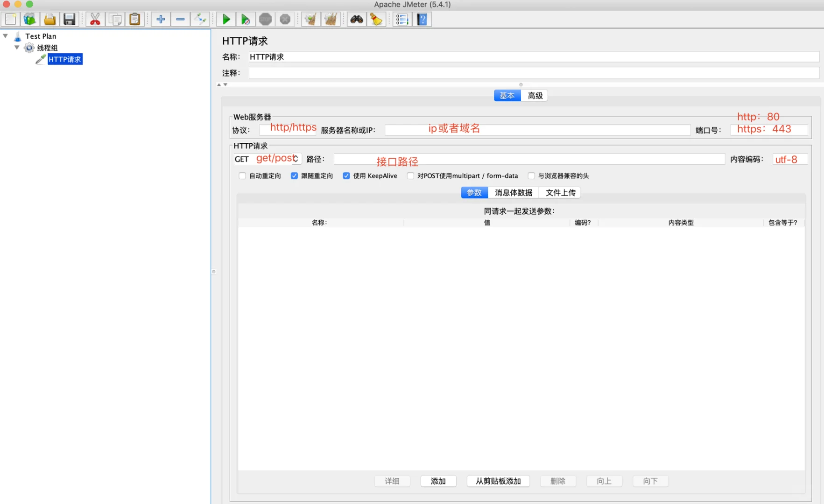Switch to the 基本 tab
This screenshot has width=824, height=504.
point(507,96)
